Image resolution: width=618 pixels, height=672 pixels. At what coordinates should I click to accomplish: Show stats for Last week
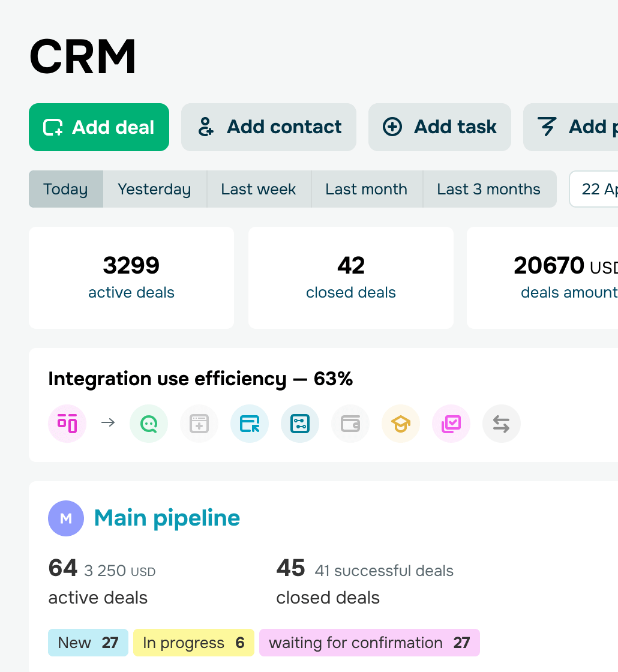tap(259, 189)
